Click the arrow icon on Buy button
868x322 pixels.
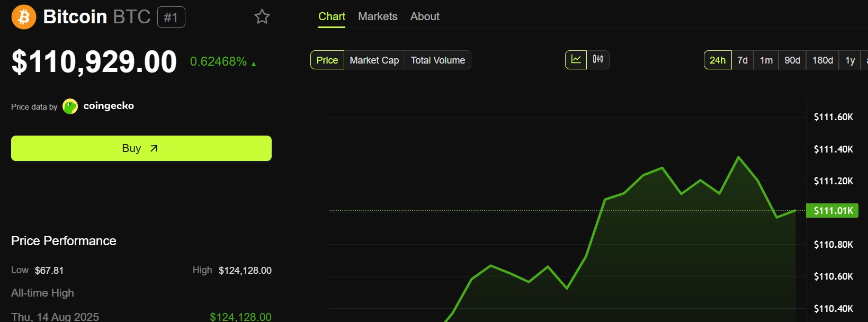coord(154,148)
